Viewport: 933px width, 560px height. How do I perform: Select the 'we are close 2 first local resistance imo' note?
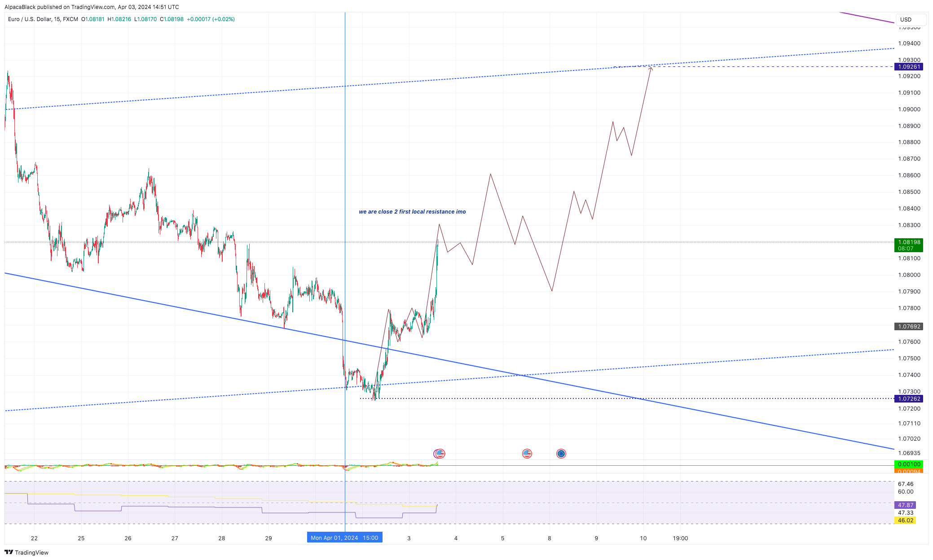[x=412, y=212]
